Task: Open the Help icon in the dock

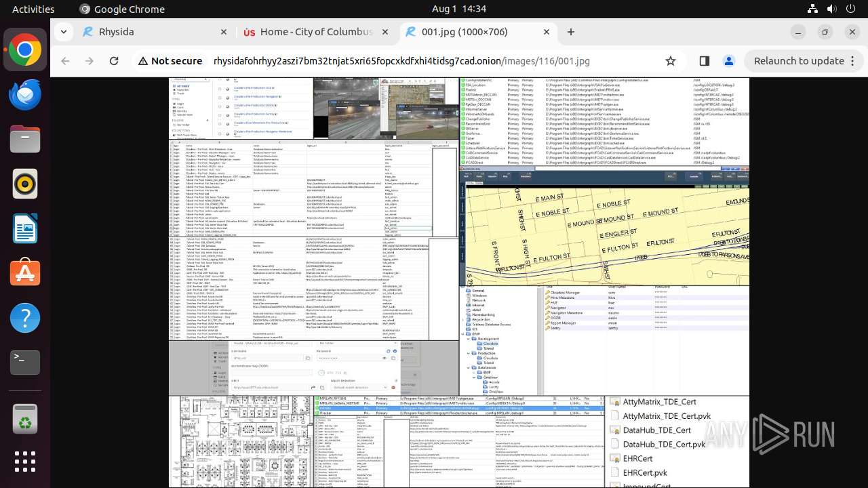Action: tap(25, 317)
